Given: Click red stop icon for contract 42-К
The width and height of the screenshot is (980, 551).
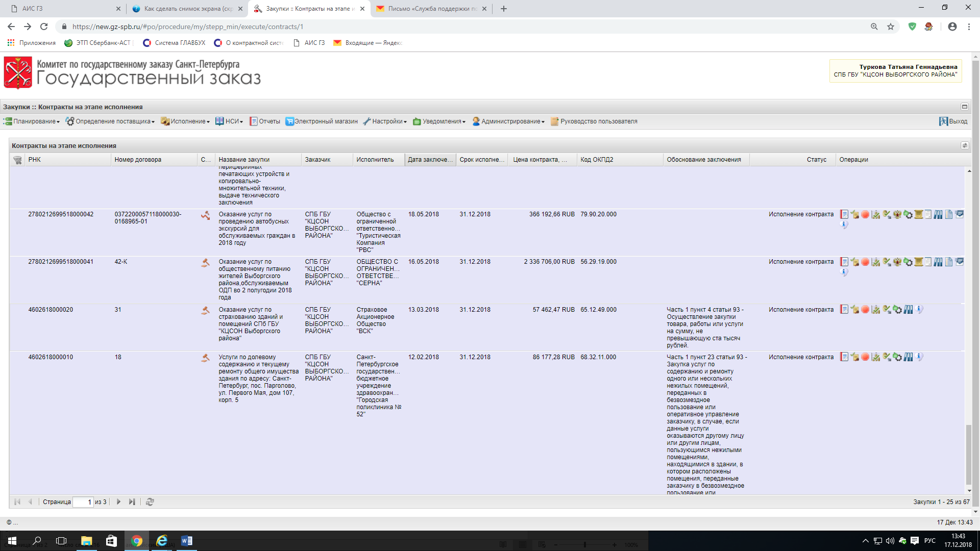Looking at the screenshot, I should pyautogui.click(x=865, y=262).
